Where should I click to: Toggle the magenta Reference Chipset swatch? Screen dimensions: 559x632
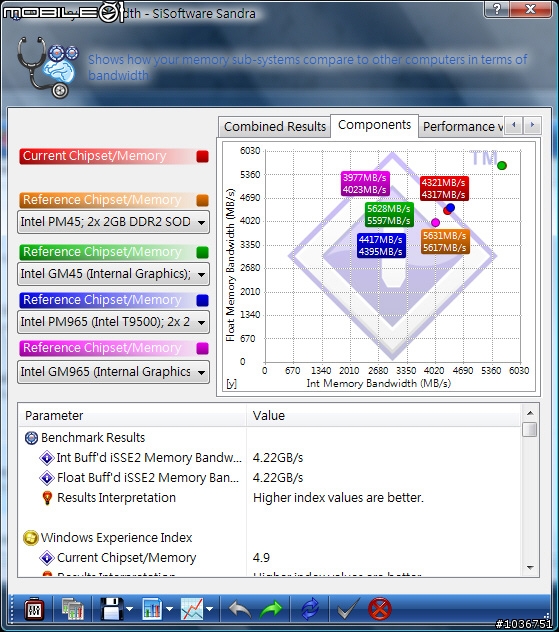tap(203, 348)
